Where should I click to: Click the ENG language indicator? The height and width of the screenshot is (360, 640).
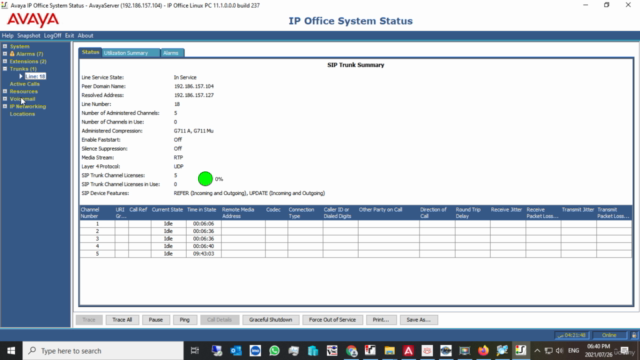pos(573,351)
